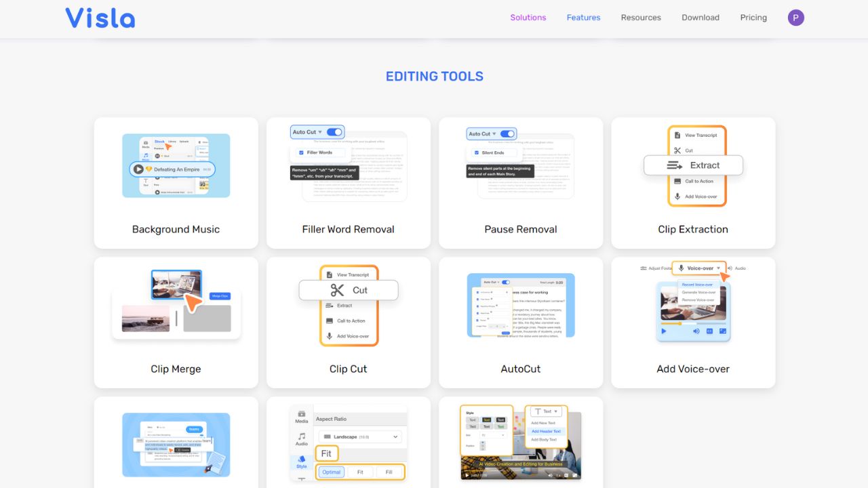Click the Merge Clips button
Viewport: 868px width, 488px height.
[220, 296]
